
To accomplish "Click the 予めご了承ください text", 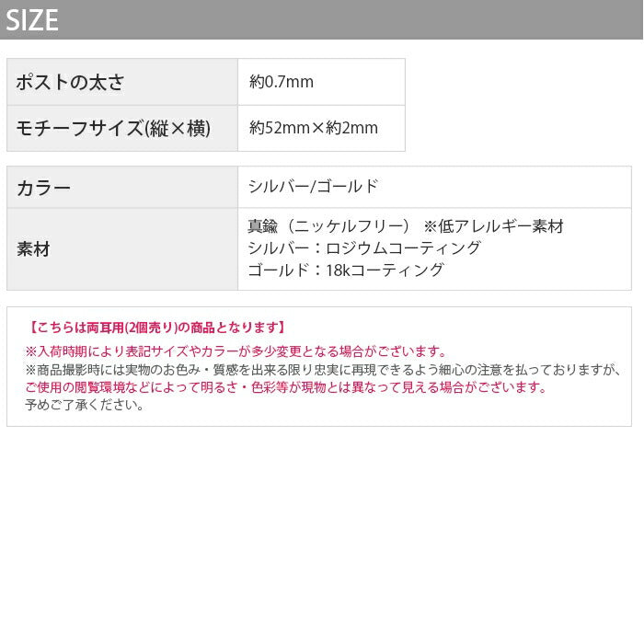I will 85,405.
